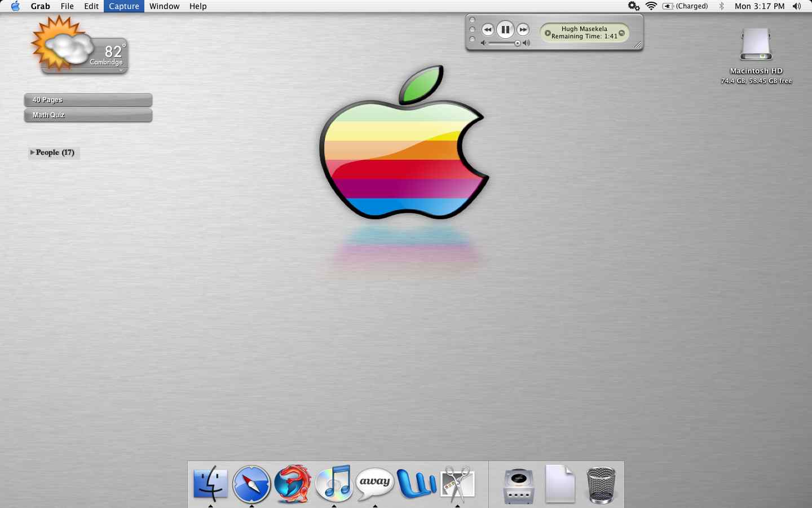Skip back with the iTunes rewind button
The image size is (812, 508).
pos(488,29)
